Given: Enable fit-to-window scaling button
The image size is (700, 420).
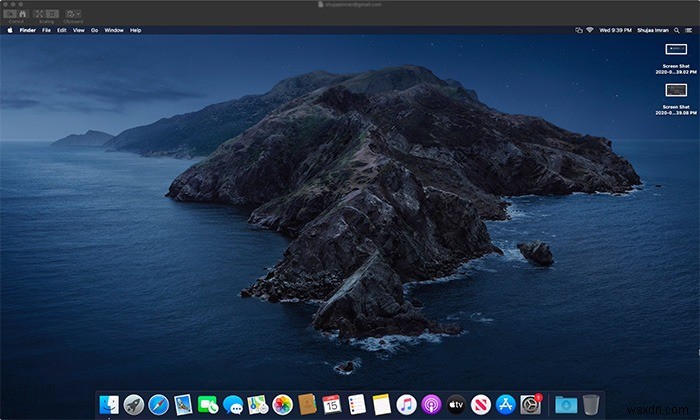Looking at the screenshot, I should (x=52, y=14).
